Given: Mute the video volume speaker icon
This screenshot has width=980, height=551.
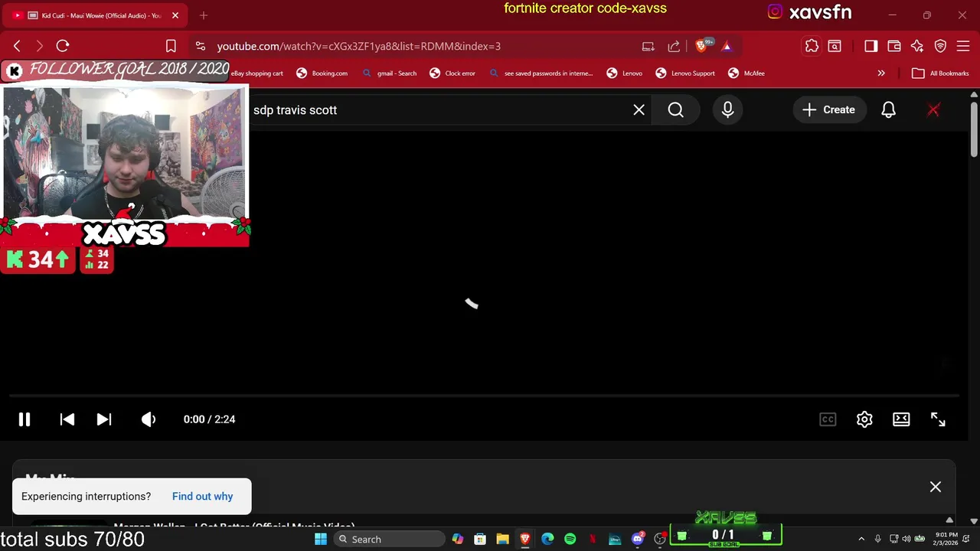Looking at the screenshot, I should click(149, 419).
